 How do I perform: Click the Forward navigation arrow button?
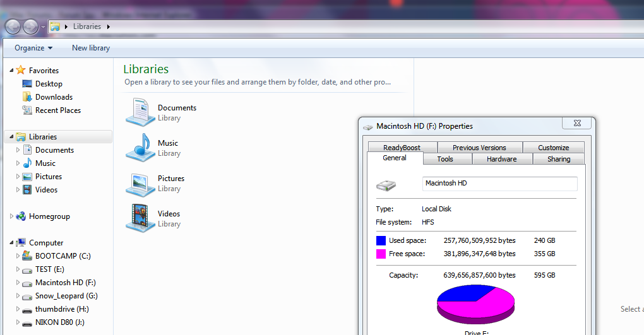click(31, 27)
